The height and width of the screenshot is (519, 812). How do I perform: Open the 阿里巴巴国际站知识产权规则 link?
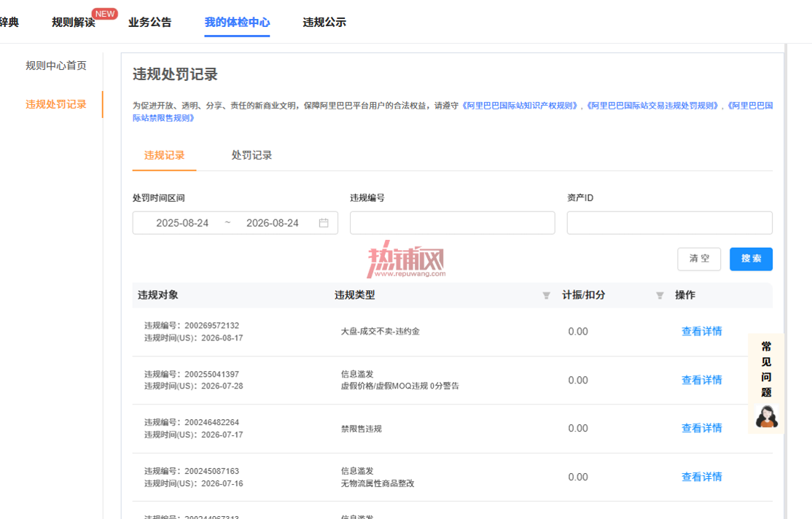[520, 106]
